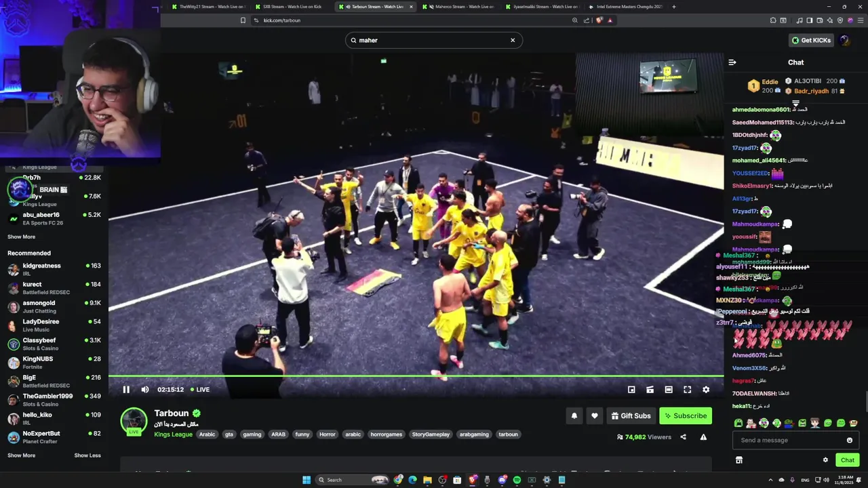Viewport: 868px width, 488px height.
Task: Open the browser hamburger menu
Action: pos(859,20)
